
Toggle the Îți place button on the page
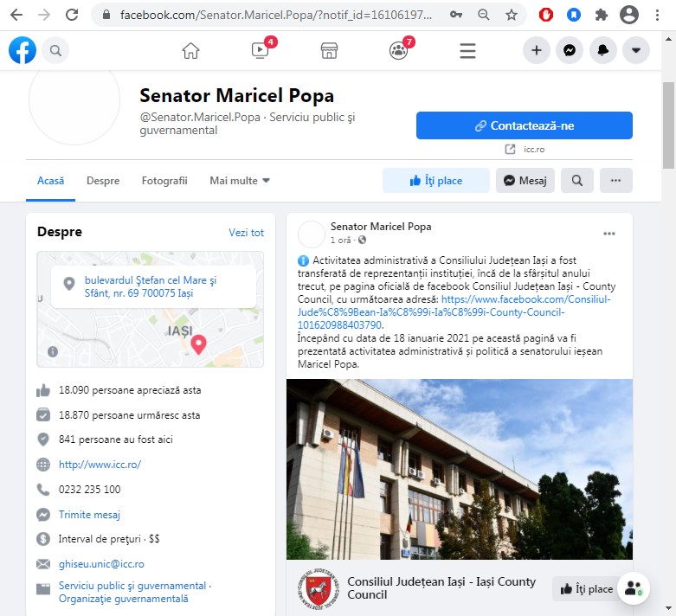pyautogui.click(x=435, y=181)
